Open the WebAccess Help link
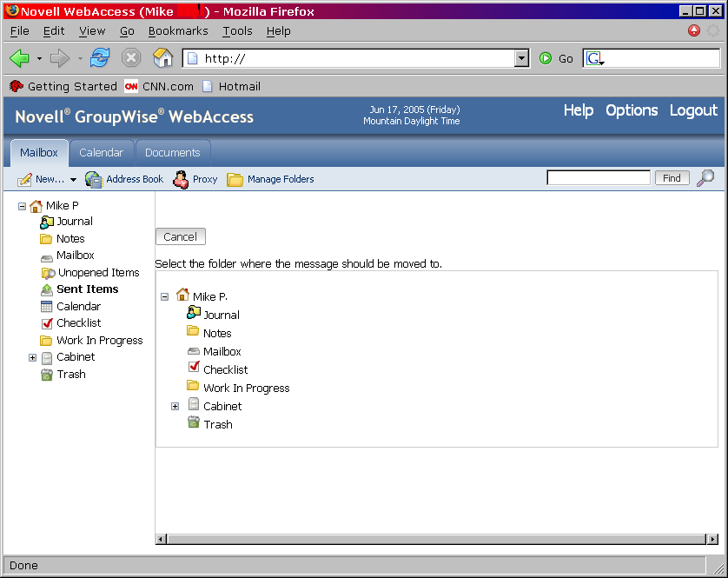The height and width of the screenshot is (578, 728). [x=579, y=110]
